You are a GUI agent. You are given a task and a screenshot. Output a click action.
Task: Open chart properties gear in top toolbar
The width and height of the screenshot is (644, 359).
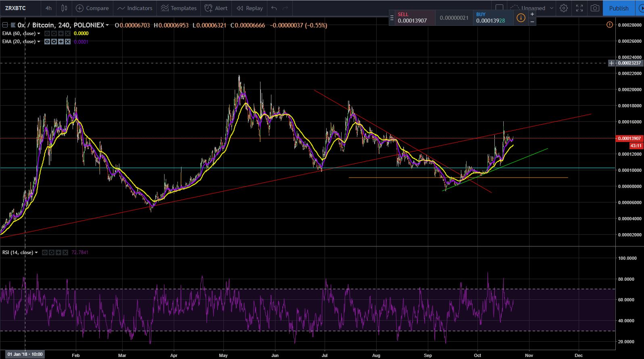tap(564, 8)
